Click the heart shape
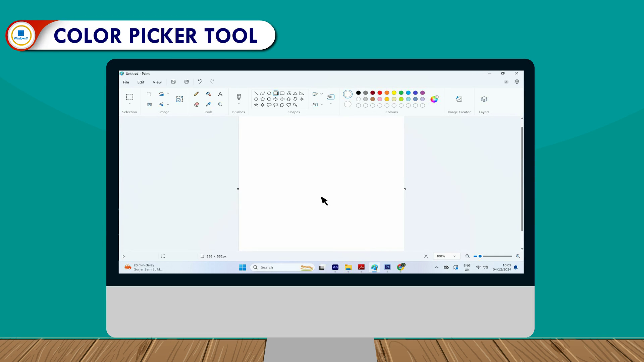Image resolution: width=644 pixels, height=362 pixels. 288,105
